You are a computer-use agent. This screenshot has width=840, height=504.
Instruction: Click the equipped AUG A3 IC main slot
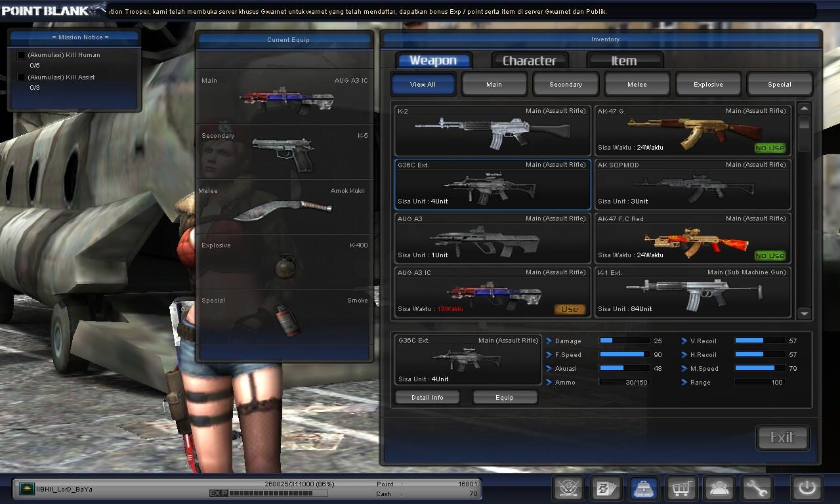[284, 97]
